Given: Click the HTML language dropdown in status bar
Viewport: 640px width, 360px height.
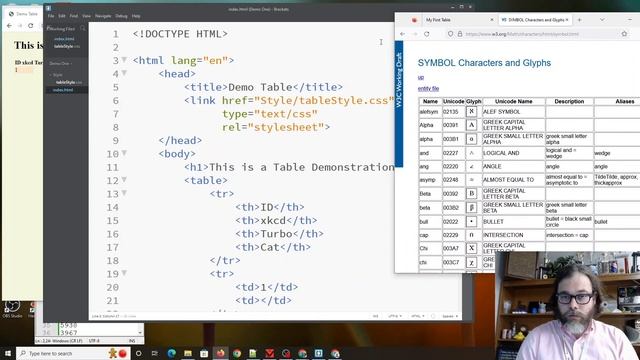Looking at the screenshot, I should [x=417, y=316].
